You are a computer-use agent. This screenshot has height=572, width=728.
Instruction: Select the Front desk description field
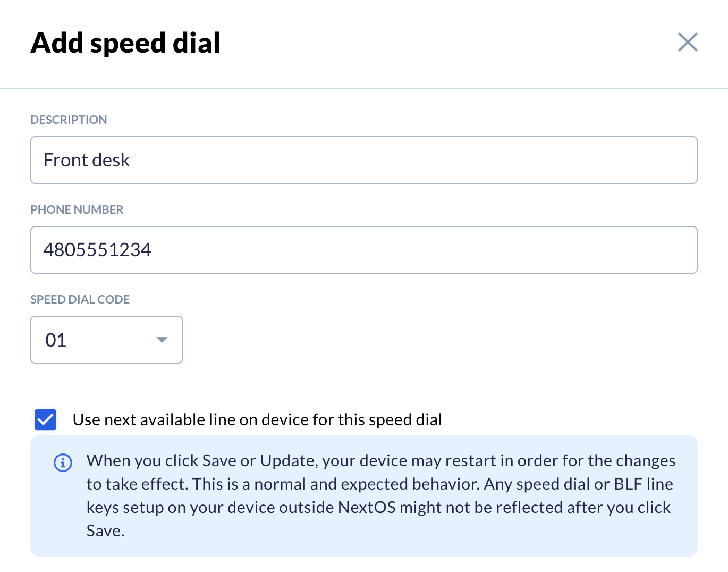(364, 160)
